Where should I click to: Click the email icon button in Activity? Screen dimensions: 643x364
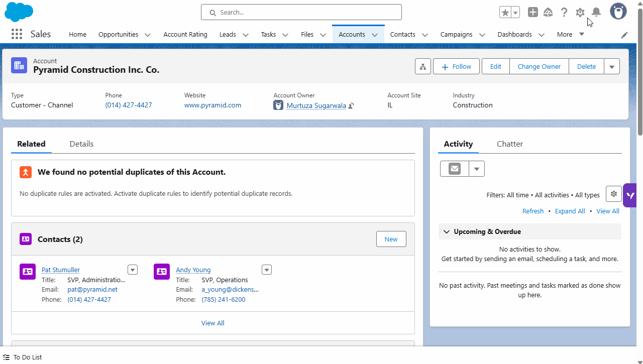(x=455, y=169)
